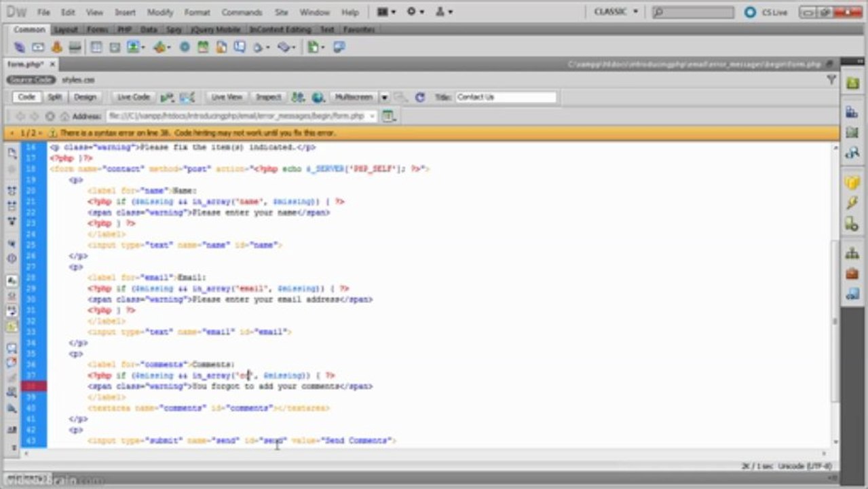
Task: Open the CLASSIC workspace dropdown
Action: [x=616, y=12]
